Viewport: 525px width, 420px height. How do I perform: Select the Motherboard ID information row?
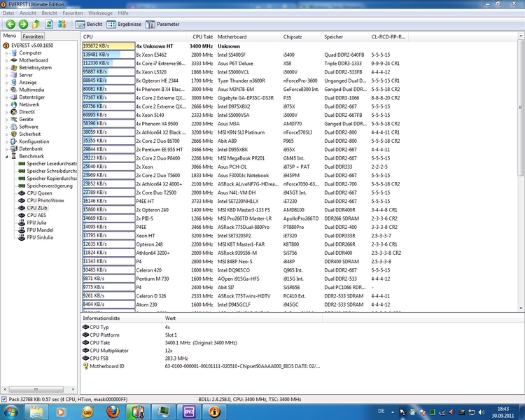click(201, 366)
